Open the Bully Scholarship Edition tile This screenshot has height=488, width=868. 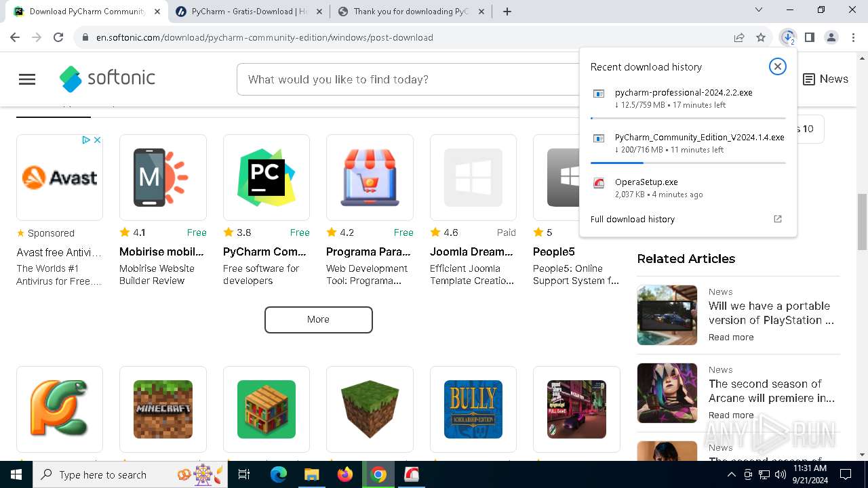473,409
